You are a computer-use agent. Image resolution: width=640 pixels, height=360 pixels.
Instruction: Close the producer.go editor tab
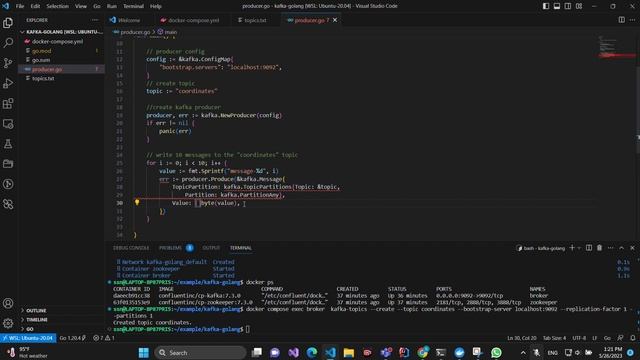pos(335,20)
